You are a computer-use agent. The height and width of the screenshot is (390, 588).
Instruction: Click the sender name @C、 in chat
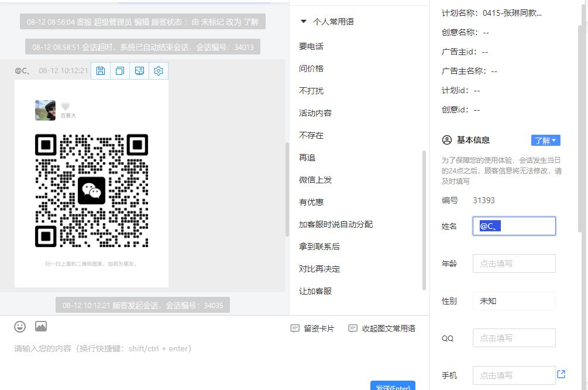[22, 71]
